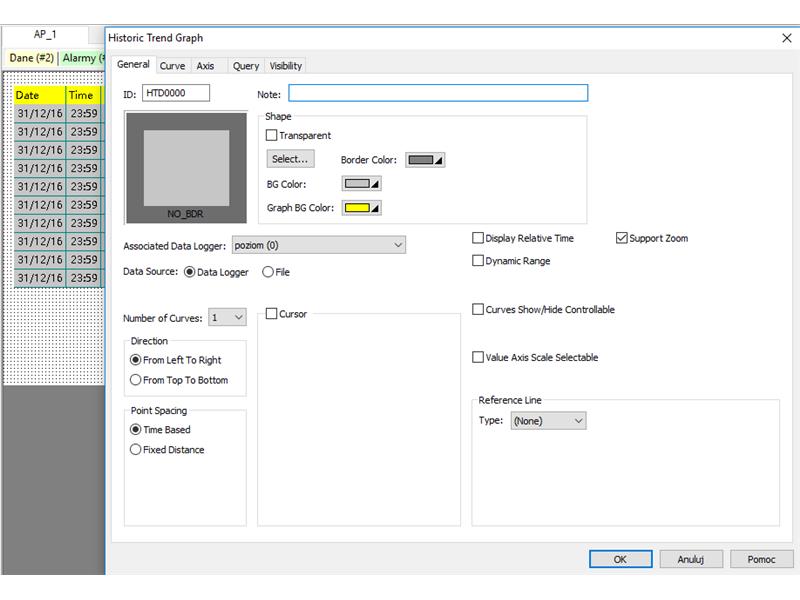Switch to the Axis tab
The height and width of the screenshot is (600, 800).
tap(205, 66)
